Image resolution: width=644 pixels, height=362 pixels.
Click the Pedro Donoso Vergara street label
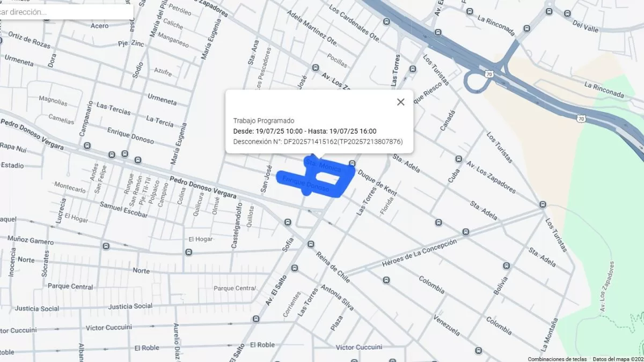tap(203, 187)
